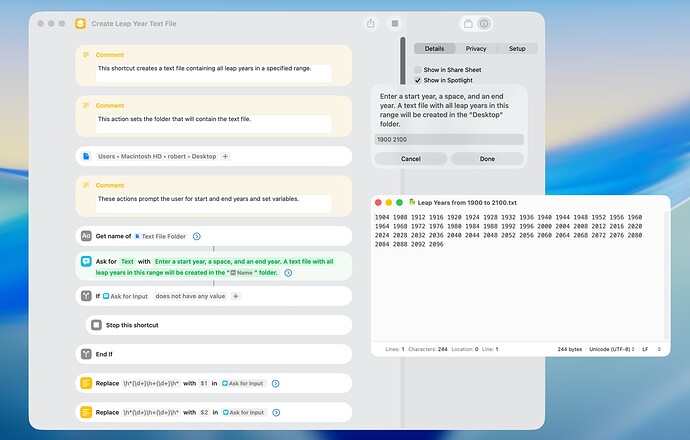Click the If action branch icon
Screen dimensions: 690x440
click(86, 296)
